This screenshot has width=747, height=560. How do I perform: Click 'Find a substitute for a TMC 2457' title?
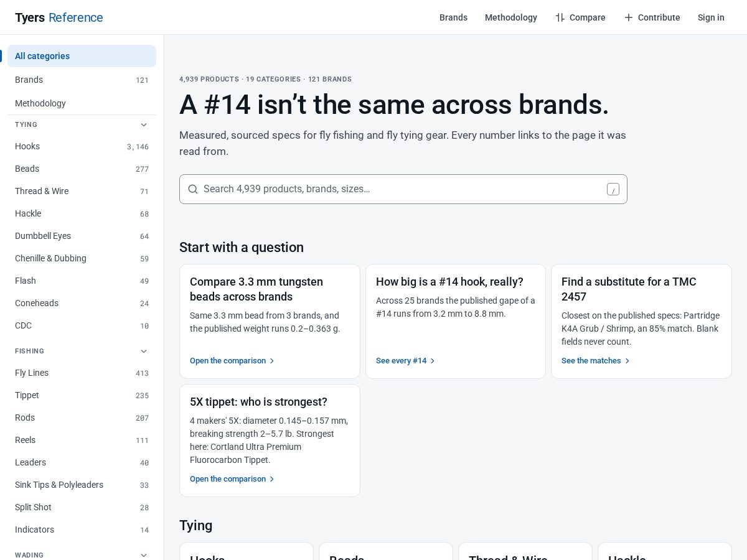point(629,289)
